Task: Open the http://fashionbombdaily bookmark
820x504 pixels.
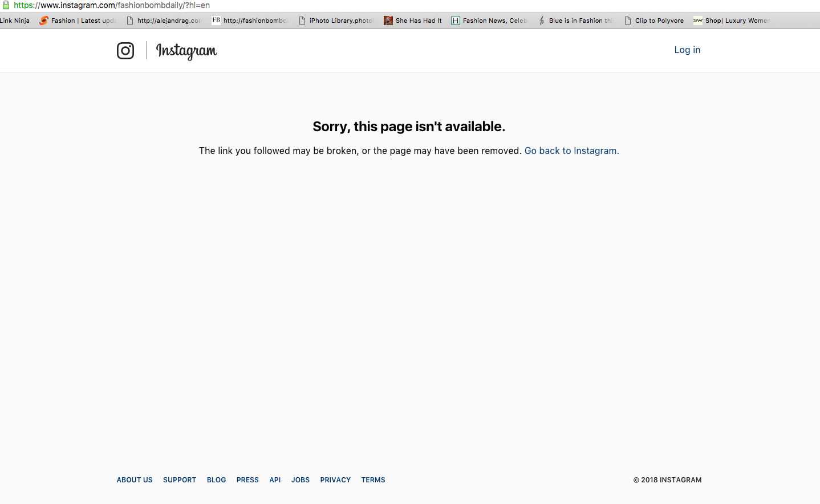Action: (250, 21)
